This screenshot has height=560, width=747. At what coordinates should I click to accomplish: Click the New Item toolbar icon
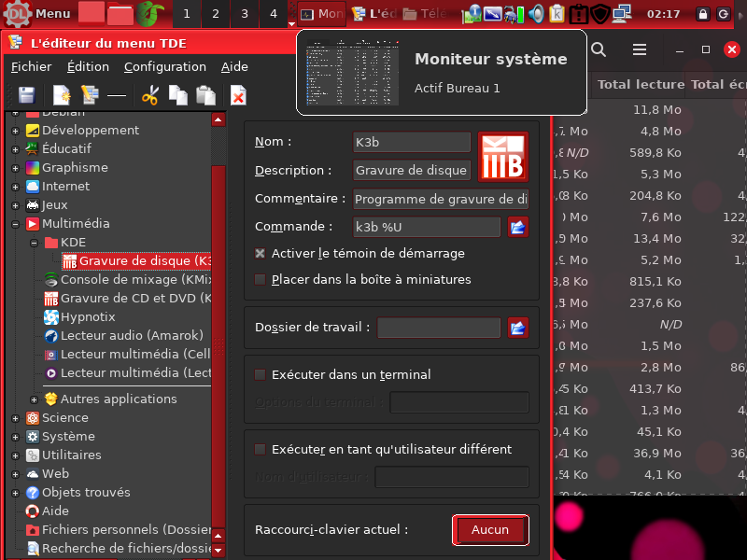point(62,95)
